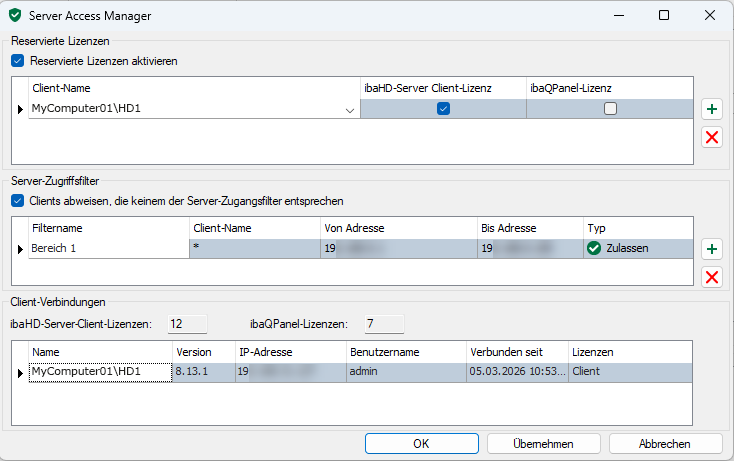Toggle 'Clients abweisen' filter checkbox

19,201
